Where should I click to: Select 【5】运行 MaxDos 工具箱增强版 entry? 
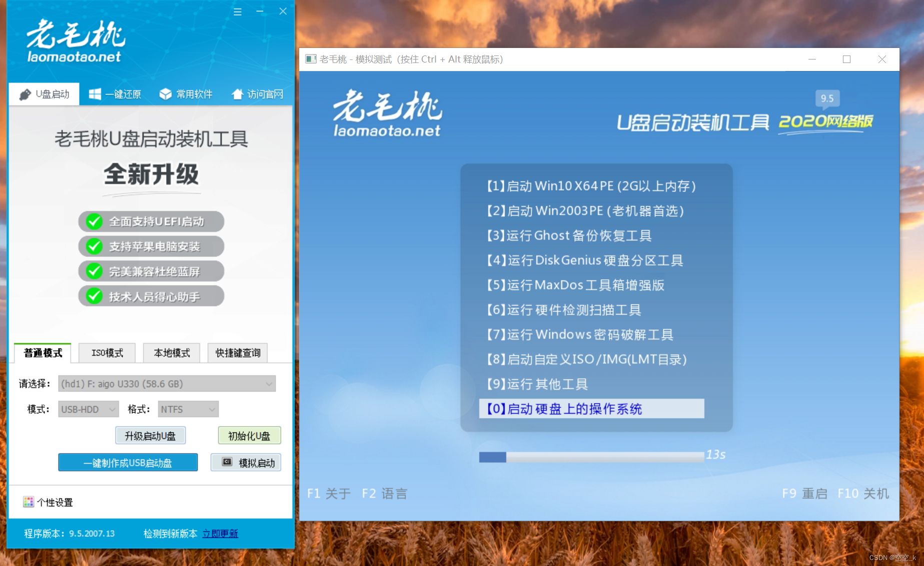coord(591,285)
